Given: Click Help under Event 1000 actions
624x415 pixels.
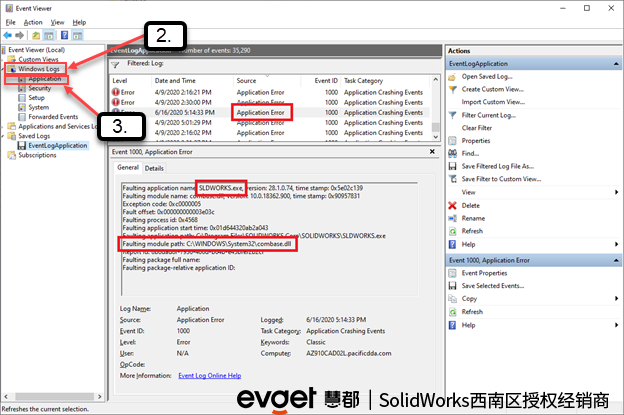Looking at the screenshot, I should (x=468, y=325).
